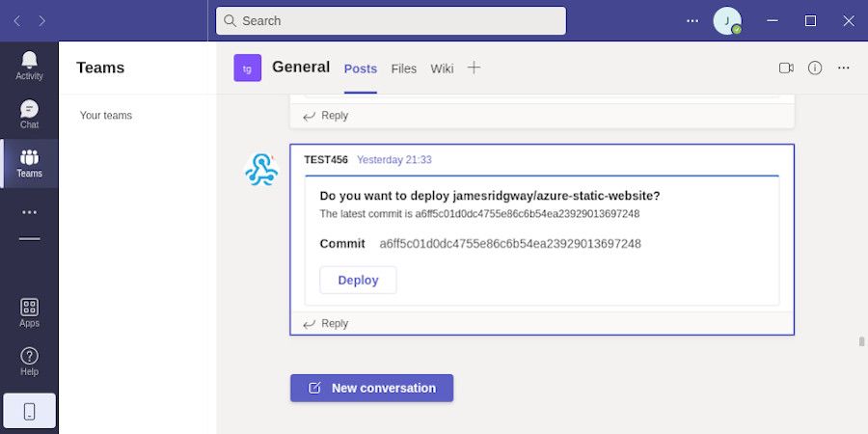Open the Apps store icon
This screenshot has width=868, height=434.
pos(29,312)
